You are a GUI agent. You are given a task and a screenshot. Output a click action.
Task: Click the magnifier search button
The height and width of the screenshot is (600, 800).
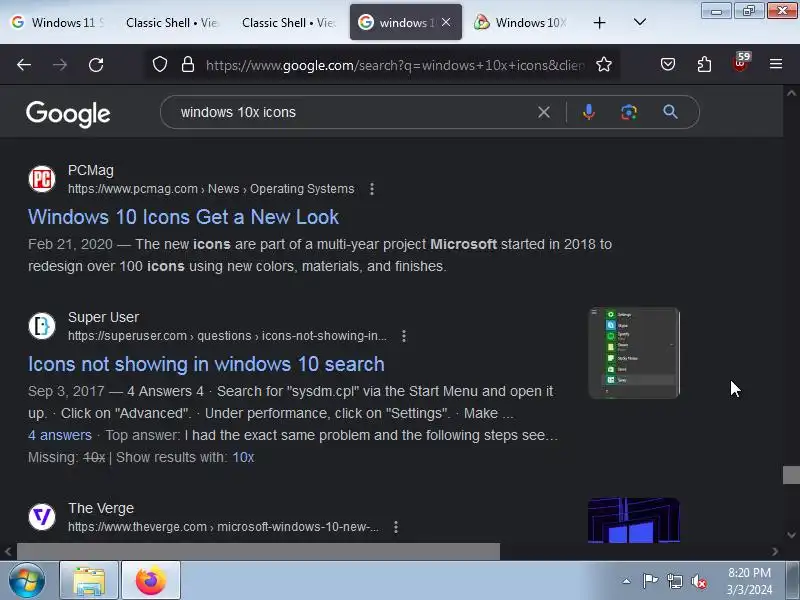pos(670,112)
